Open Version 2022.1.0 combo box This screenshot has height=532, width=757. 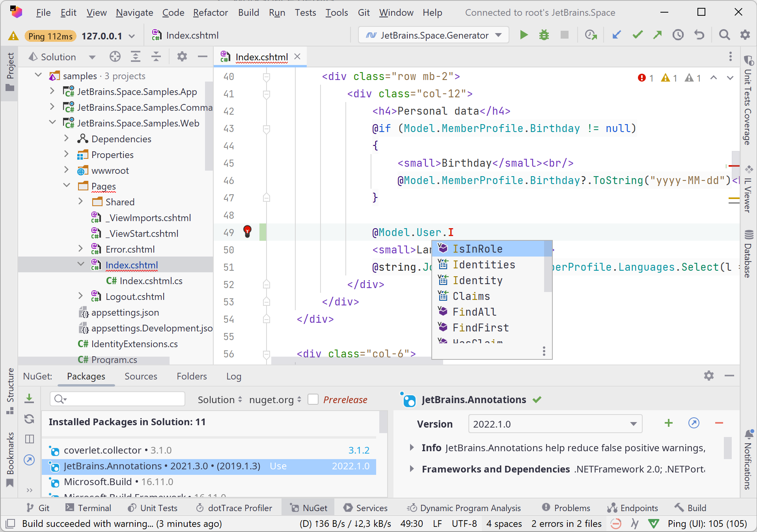coord(555,424)
